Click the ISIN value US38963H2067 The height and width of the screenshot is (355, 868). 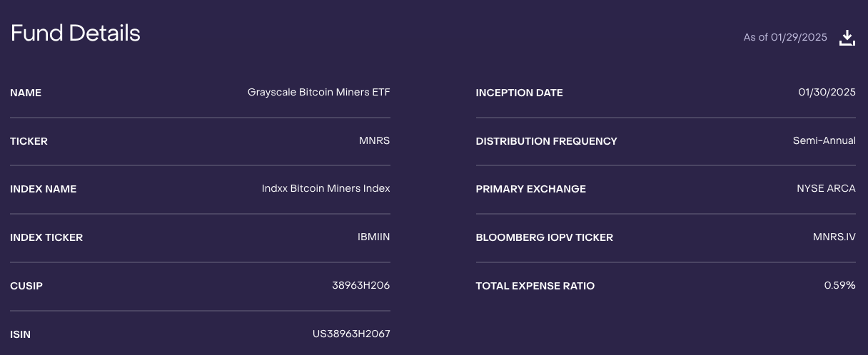[x=353, y=334]
